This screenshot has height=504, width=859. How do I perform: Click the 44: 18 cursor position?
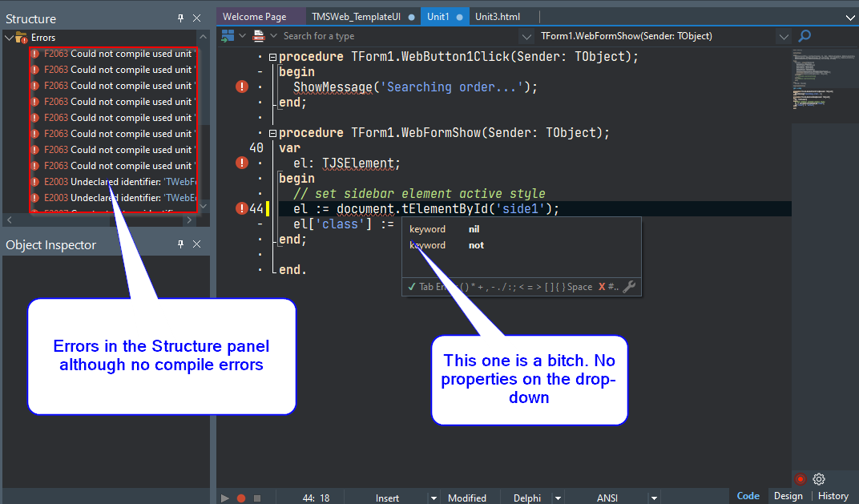point(316,498)
